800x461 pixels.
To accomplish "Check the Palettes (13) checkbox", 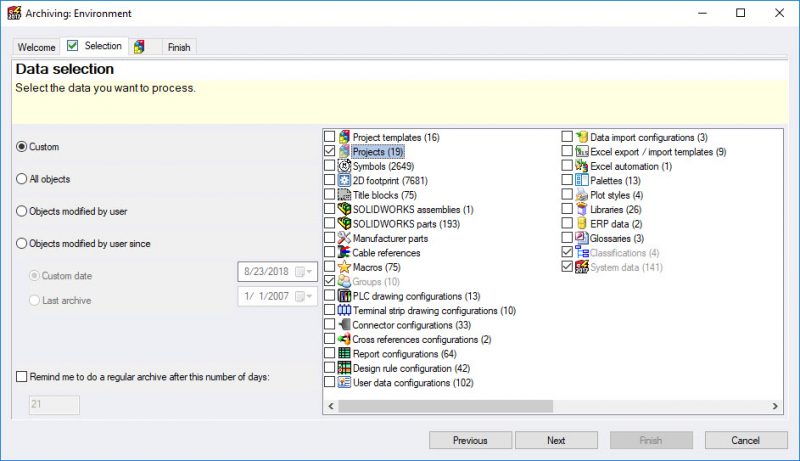I will coord(567,180).
